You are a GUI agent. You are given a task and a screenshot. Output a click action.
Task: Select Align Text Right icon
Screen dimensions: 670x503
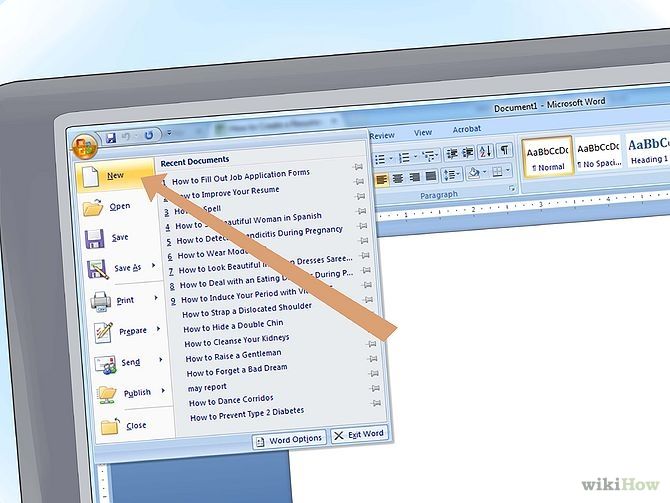coord(414,177)
